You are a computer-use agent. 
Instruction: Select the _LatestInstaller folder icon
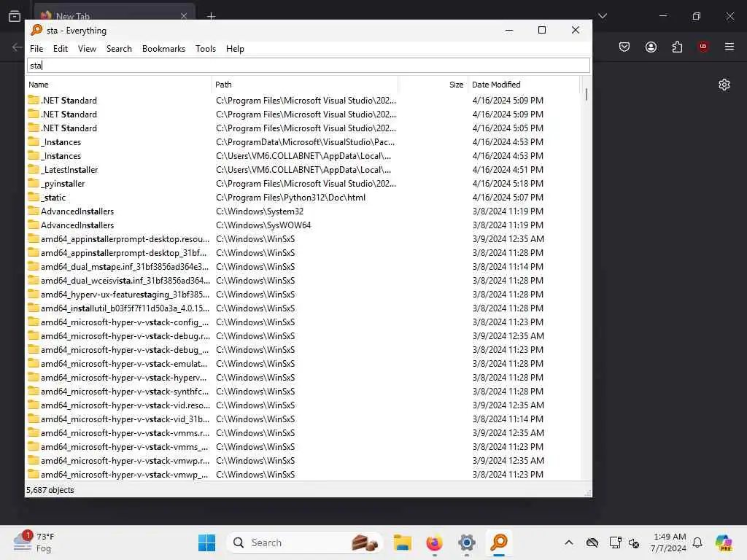pos(34,169)
